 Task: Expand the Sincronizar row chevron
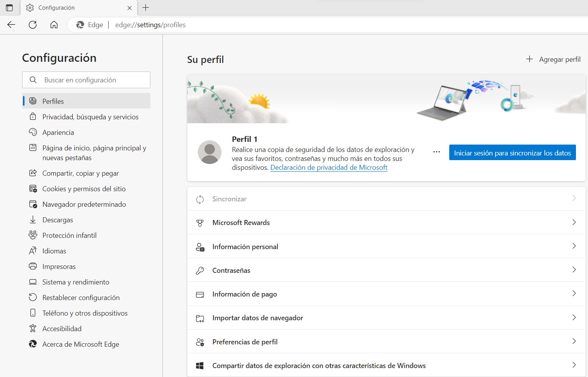(x=574, y=199)
